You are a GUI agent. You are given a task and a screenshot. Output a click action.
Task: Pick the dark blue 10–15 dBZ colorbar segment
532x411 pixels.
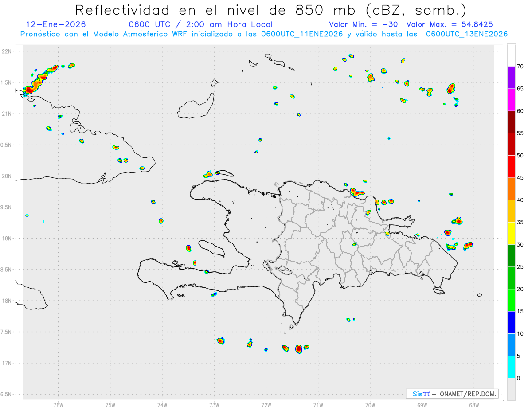coord(511,322)
